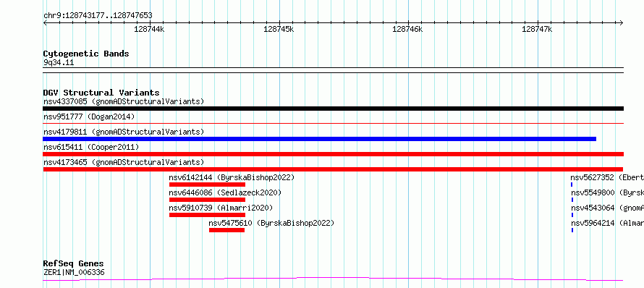Screen dimensions: 644x288
Task: Open the nsv4173465 gnomAD label
Action: pyautogui.click(x=124, y=162)
